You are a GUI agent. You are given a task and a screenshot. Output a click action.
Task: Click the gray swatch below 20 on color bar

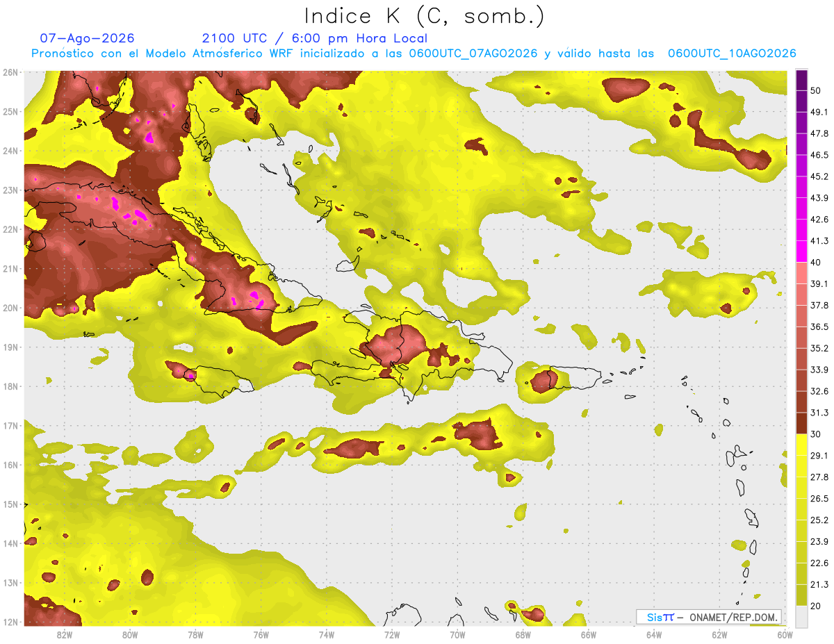(x=801, y=616)
